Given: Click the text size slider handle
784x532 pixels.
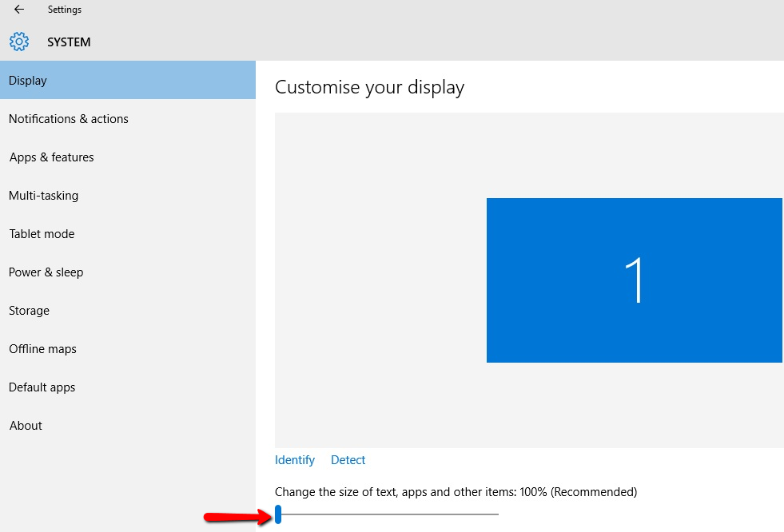Looking at the screenshot, I should coord(278,514).
